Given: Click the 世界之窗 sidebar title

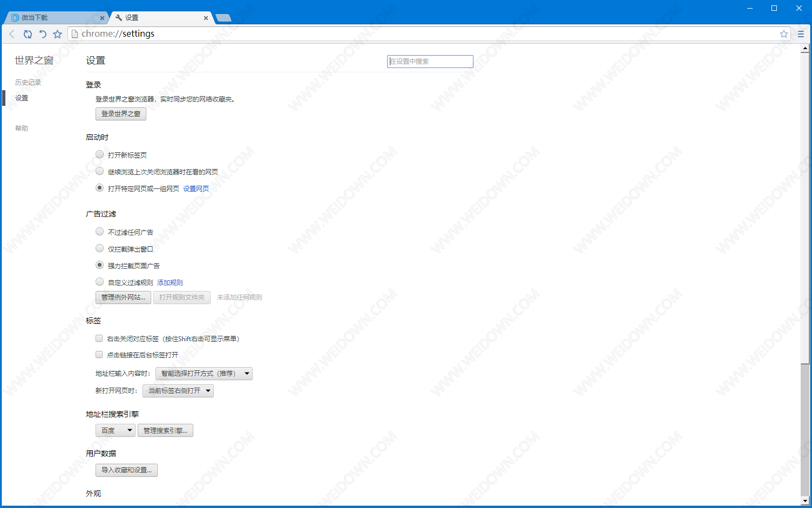Looking at the screenshot, I should click(34, 60).
